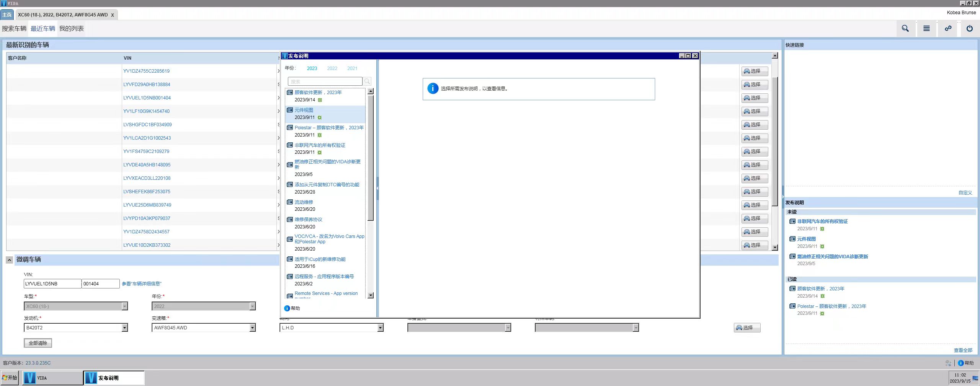Image resolution: width=980 pixels, height=386 pixels.
Task: Click the 全部清除 button
Action: pos(38,343)
